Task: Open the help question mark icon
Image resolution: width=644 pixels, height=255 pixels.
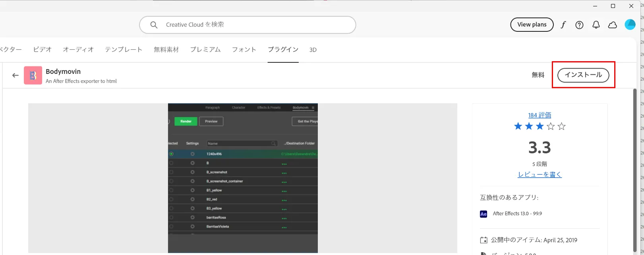Action: pyautogui.click(x=579, y=25)
